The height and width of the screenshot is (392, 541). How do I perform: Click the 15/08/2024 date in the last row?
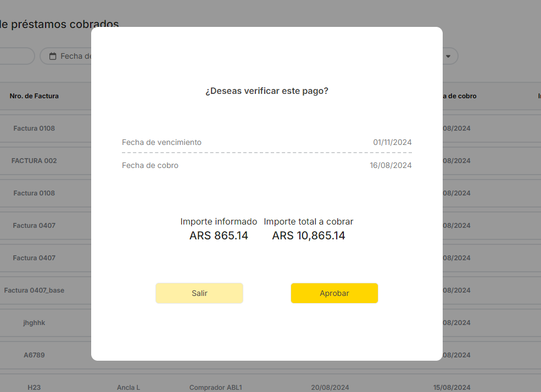coord(452,388)
